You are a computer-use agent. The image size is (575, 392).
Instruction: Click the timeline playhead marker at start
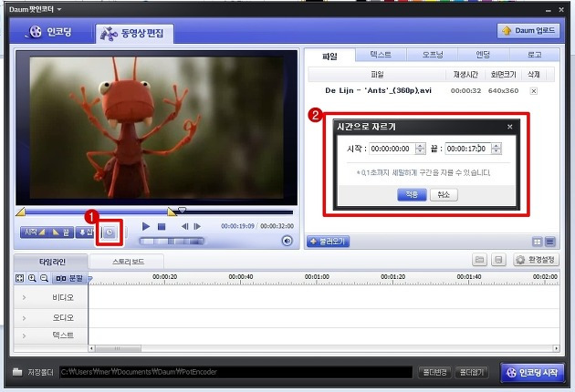point(90,279)
